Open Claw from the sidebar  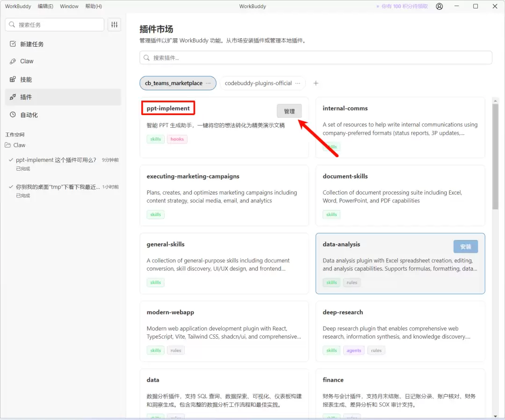point(27,61)
